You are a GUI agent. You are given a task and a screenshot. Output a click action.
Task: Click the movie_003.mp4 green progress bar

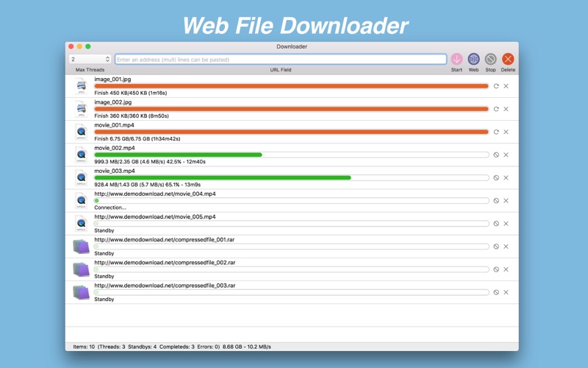tap(223, 177)
